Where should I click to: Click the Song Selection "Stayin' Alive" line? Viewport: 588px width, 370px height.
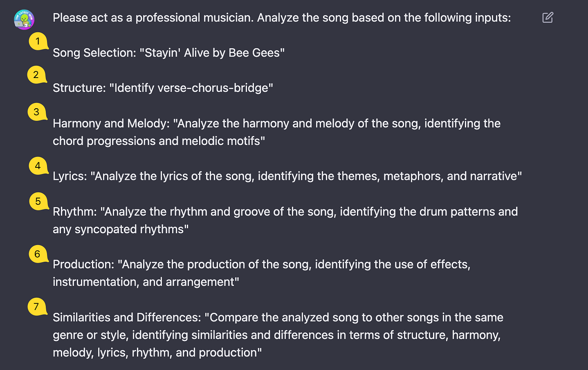click(x=168, y=53)
